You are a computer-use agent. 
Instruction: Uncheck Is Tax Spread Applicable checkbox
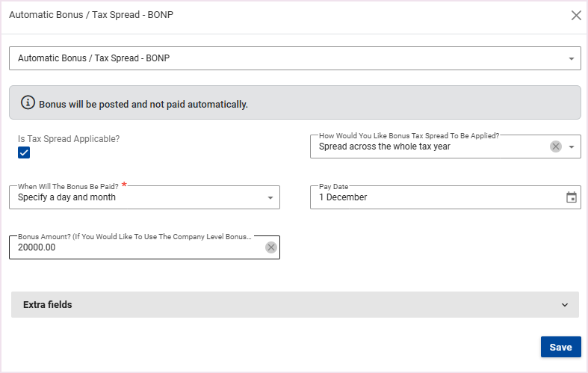[24, 152]
